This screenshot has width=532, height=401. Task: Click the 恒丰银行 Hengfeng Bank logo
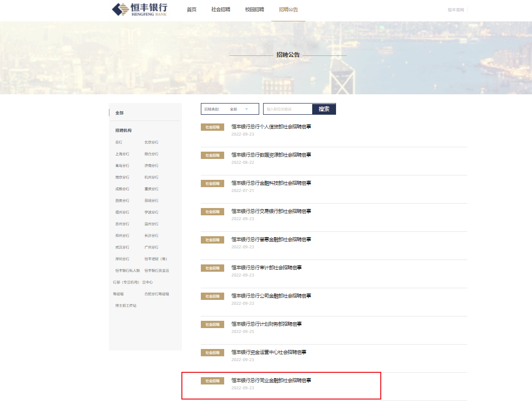click(x=139, y=9)
